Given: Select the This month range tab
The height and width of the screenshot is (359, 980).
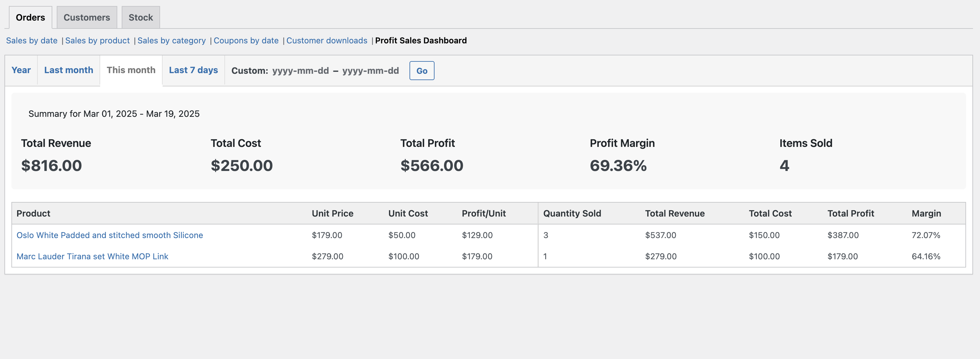Looking at the screenshot, I should 131,70.
